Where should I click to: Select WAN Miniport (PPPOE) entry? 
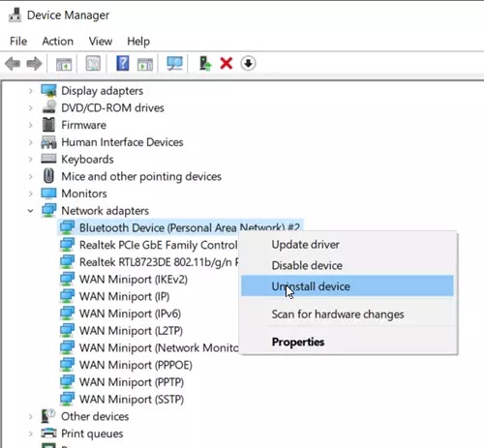(136, 365)
